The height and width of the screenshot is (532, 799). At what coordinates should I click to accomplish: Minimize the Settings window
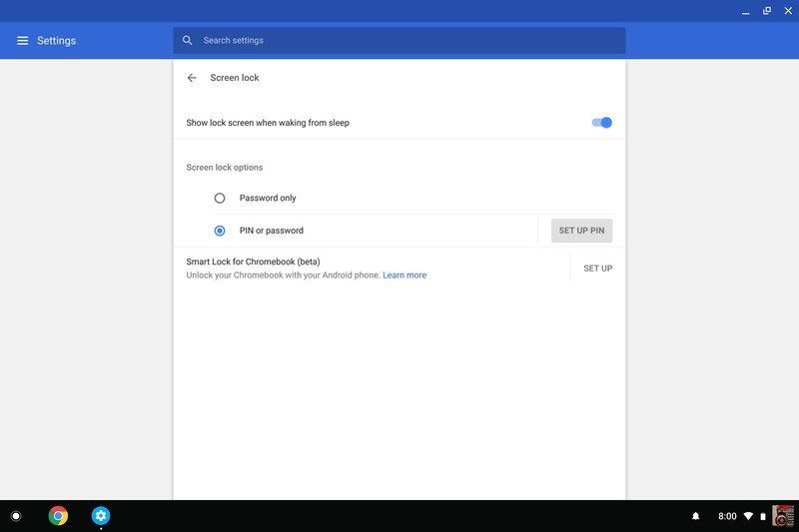(745, 11)
